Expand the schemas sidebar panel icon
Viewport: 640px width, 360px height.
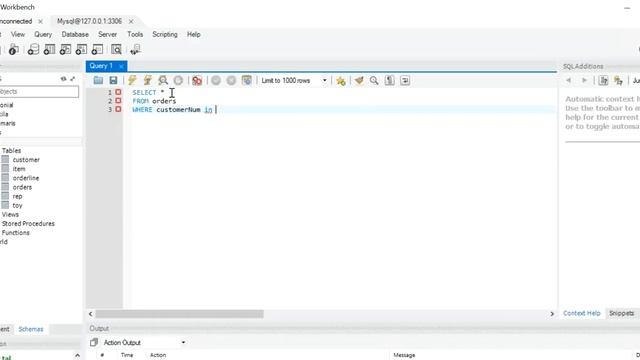coord(73,79)
